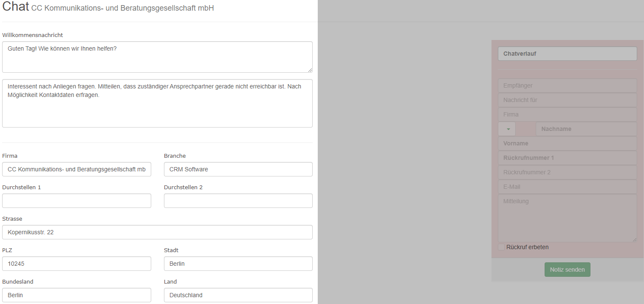Click the Nachname input field
The width and height of the screenshot is (644, 304).
[586, 129]
